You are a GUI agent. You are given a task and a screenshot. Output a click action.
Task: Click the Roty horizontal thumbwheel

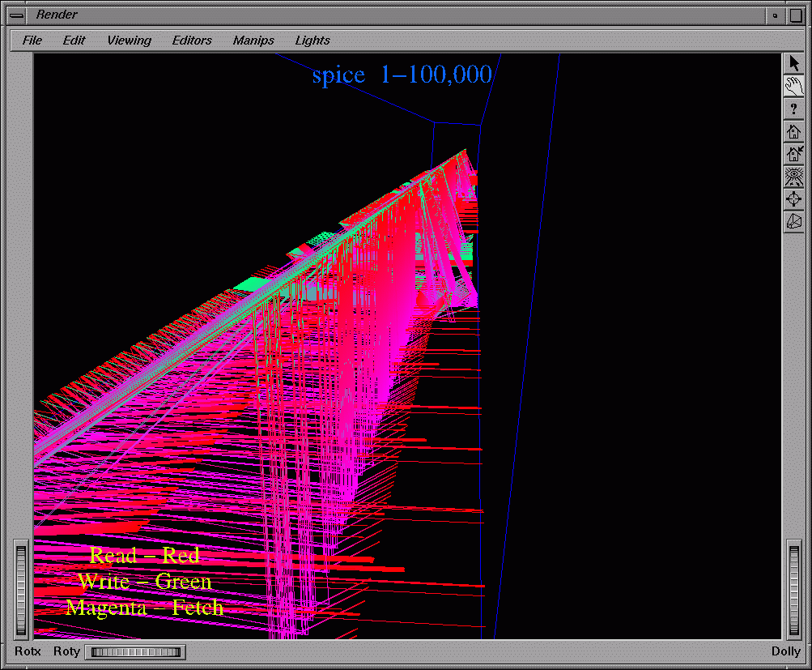click(136, 652)
